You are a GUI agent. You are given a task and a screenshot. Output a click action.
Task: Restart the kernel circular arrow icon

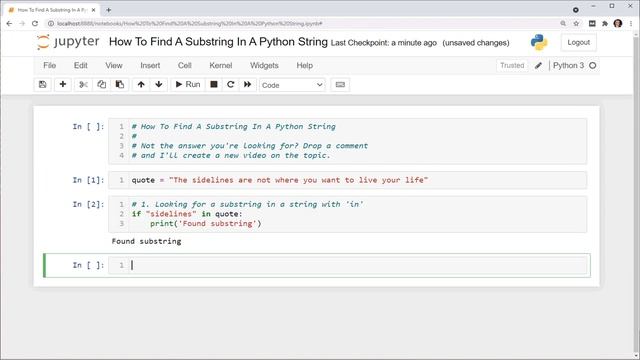tap(231, 84)
